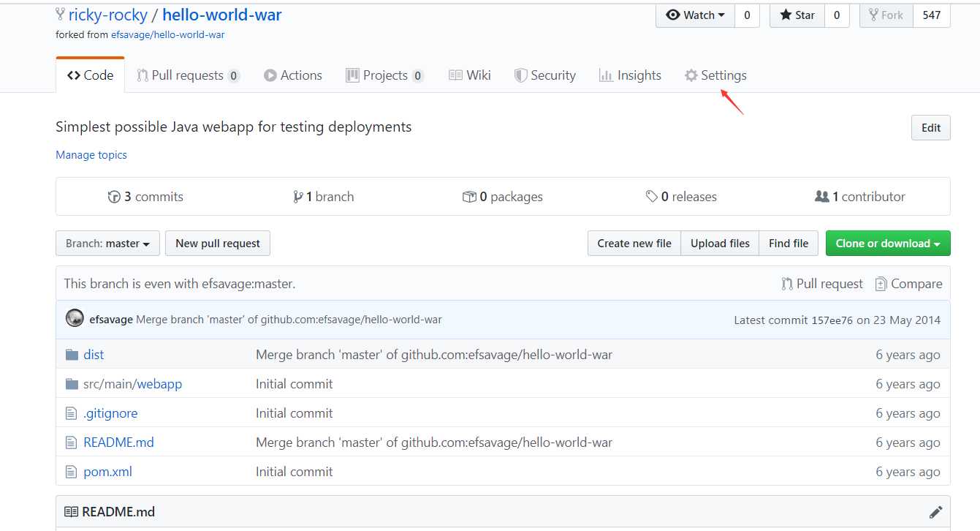Screen dimensions: 980x531
Task: Click Find file
Action: tap(789, 244)
